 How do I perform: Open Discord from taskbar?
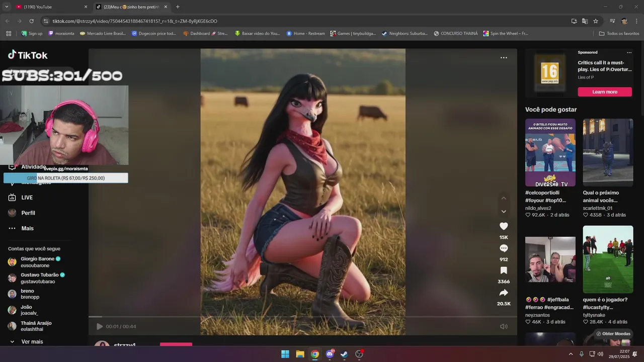(x=330, y=354)
